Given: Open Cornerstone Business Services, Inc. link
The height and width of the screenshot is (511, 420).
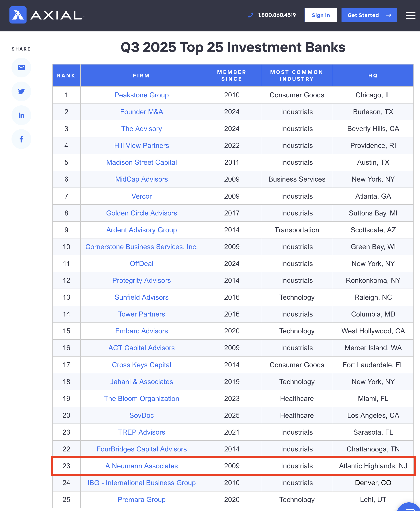Looking at the screenshot, I should (142, 247).
